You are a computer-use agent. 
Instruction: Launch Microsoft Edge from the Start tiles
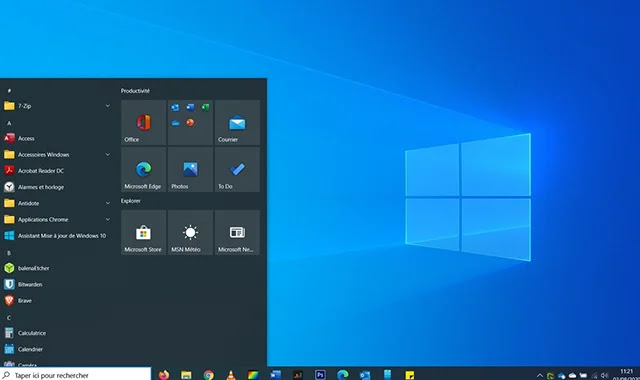(x=144, y=169)
